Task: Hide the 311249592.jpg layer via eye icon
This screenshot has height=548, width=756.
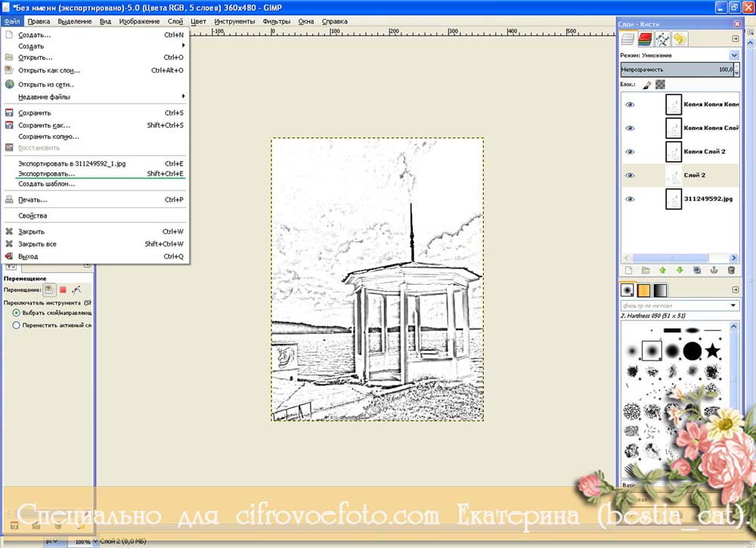Action: tap(630, 199)
